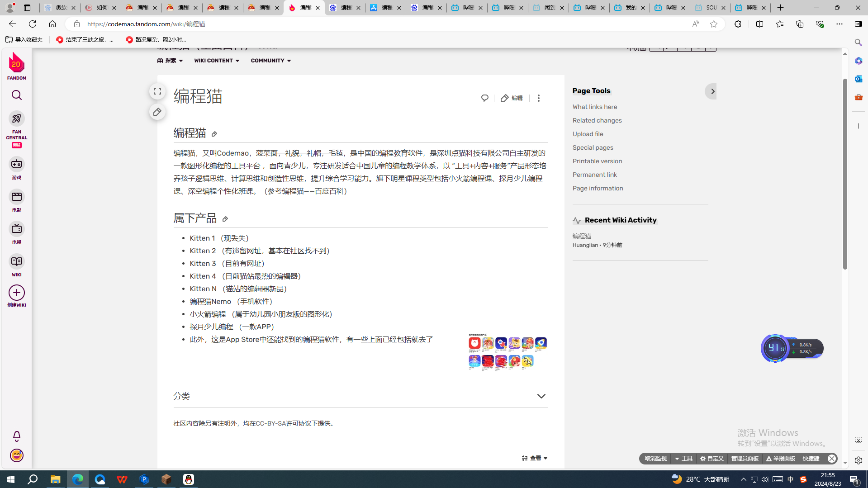868x488 pixels.
Task: Edit the 属下产品 section heading
Action: pos(225,219)
